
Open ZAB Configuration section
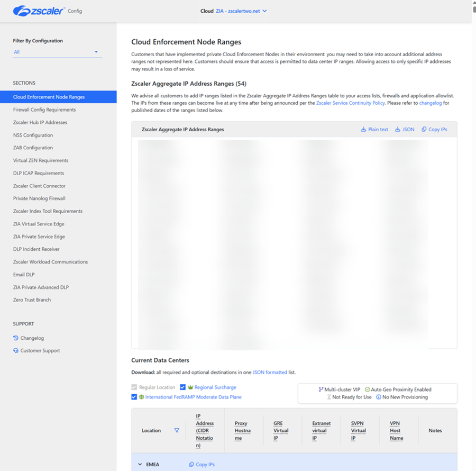click(x=33, y=148)
